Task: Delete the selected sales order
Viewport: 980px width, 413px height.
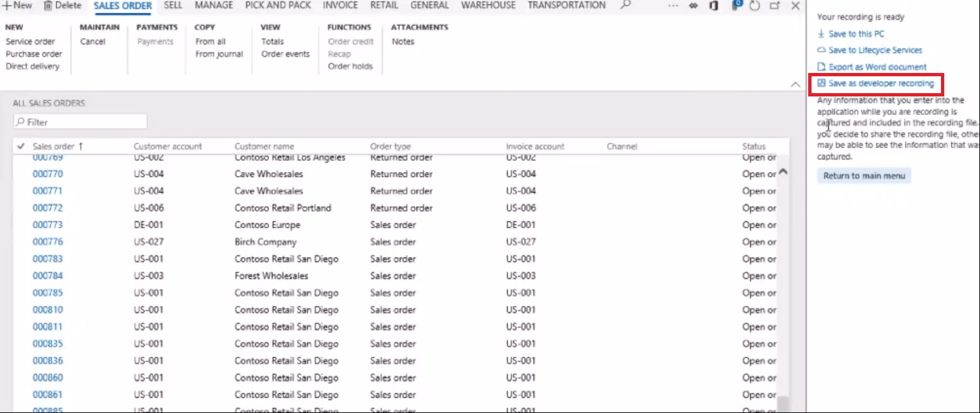Action: tap(61, 6)
